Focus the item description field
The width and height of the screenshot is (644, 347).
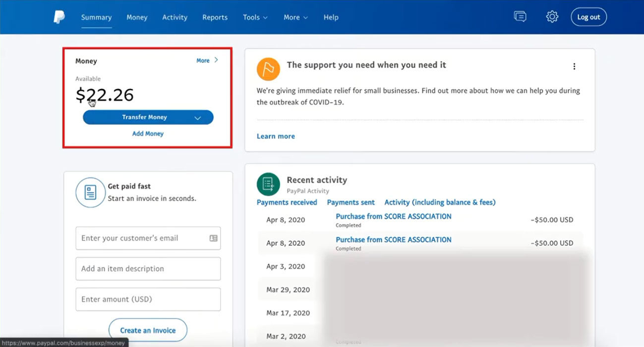coord(148,269)
